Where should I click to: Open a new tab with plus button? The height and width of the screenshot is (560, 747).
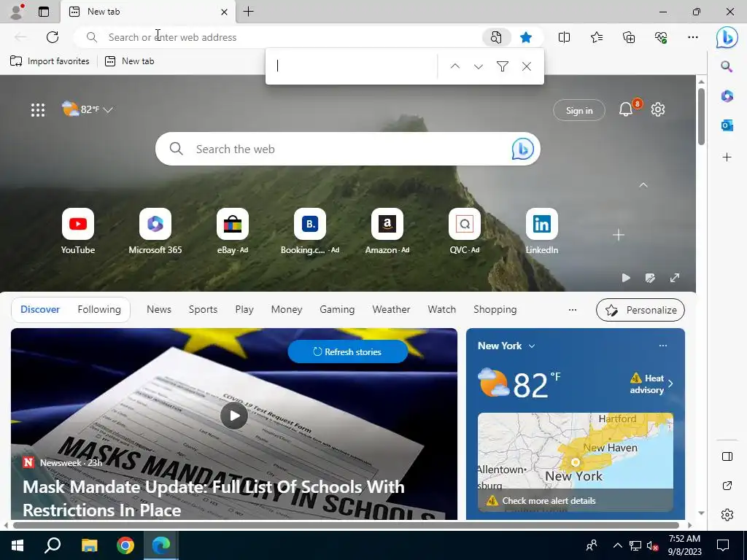(x=248, y=12)
